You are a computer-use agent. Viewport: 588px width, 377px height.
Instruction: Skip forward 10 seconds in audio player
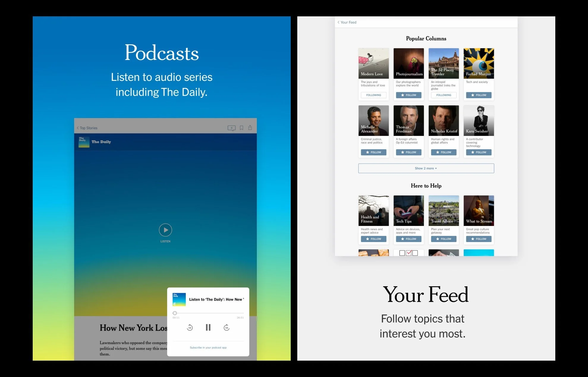click(x=227, y=328)
